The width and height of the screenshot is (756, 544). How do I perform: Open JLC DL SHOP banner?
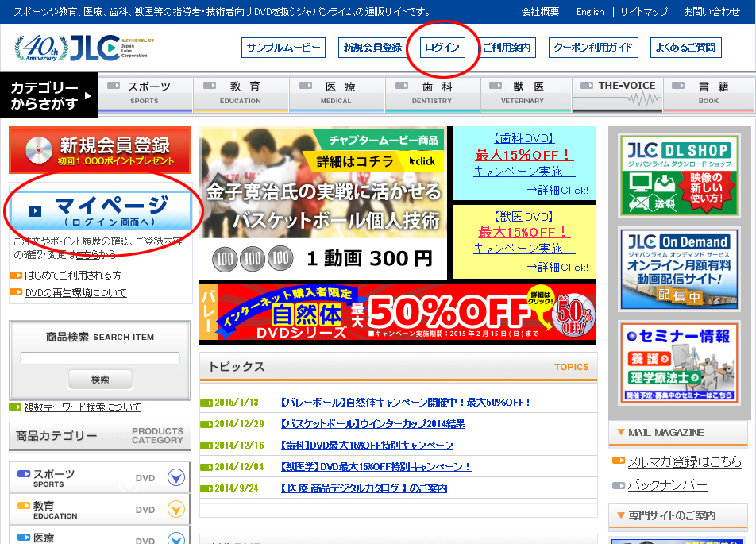click(x=679, y=176)
